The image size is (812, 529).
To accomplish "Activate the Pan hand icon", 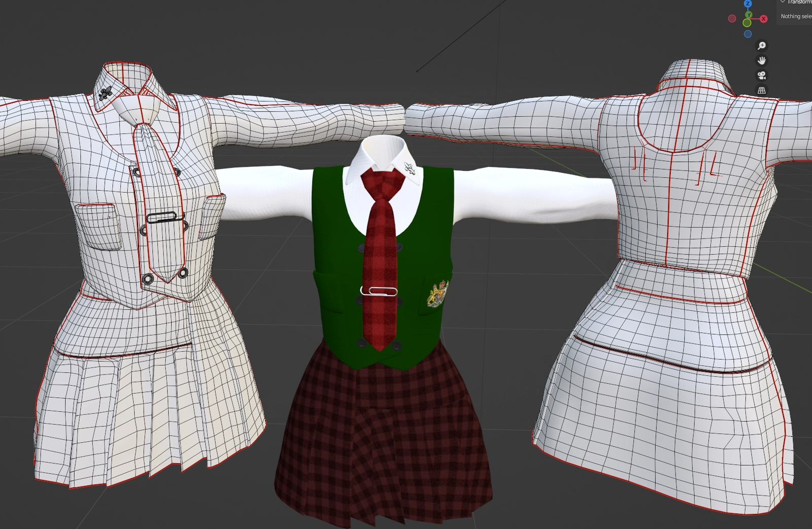I will [x=762, y=61].
